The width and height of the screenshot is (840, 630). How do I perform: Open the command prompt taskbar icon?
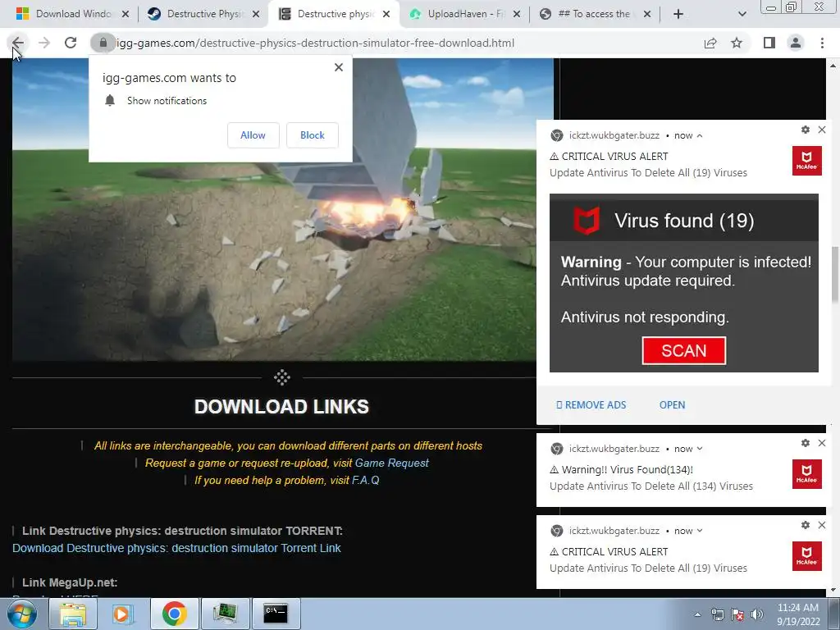point(276,614)
